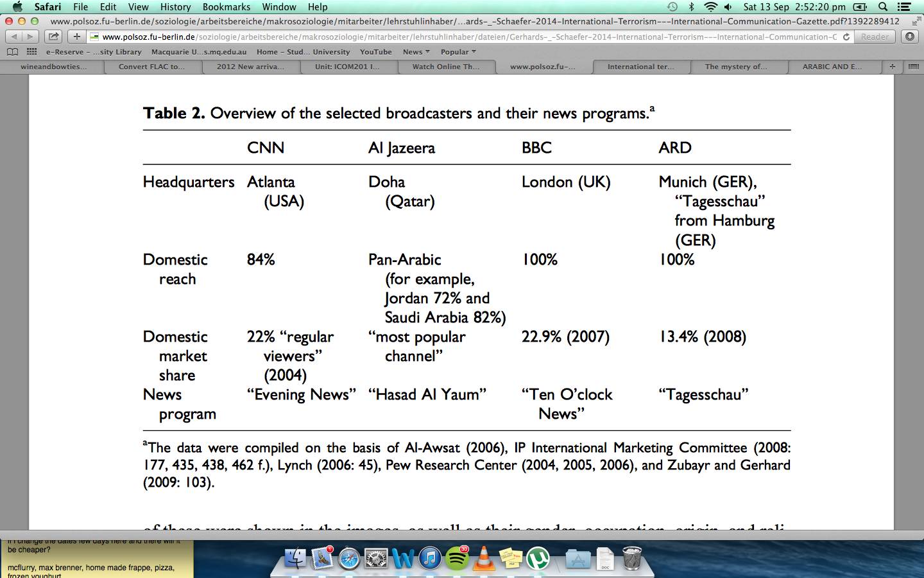
Task: Switch to the Watch Online tab
Action: [x=446, y=67]
